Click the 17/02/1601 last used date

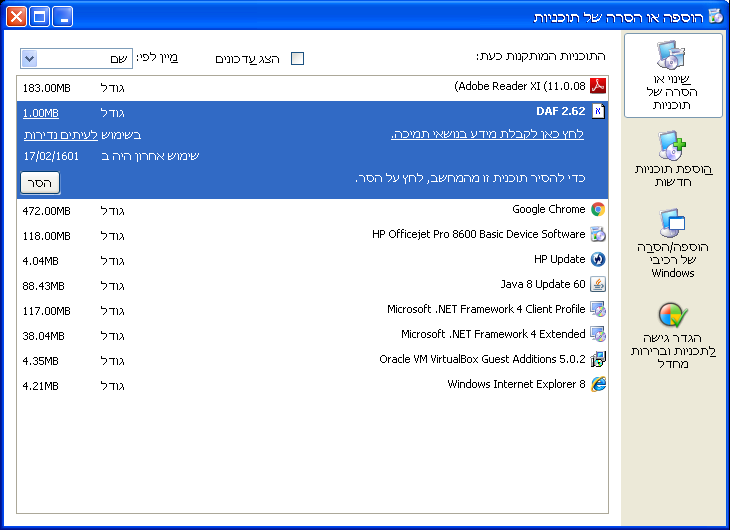click(51, 156)
